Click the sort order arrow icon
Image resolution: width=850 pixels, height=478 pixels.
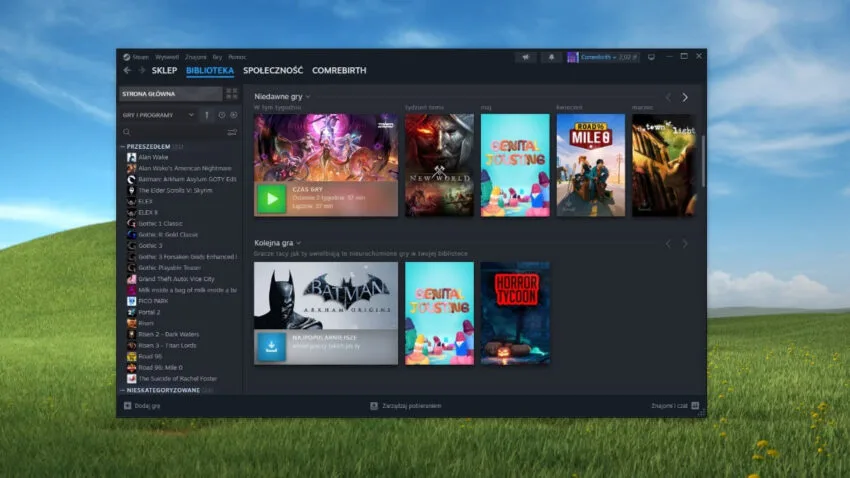coord(207,115)
